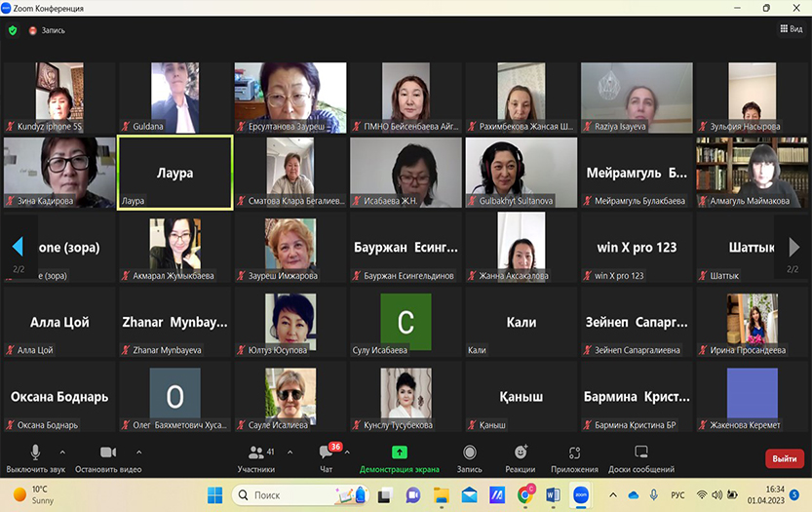Open Whiteboards (Доски сообщений)
The height and width of the screenshot is (512, 812).
[640, 456]
